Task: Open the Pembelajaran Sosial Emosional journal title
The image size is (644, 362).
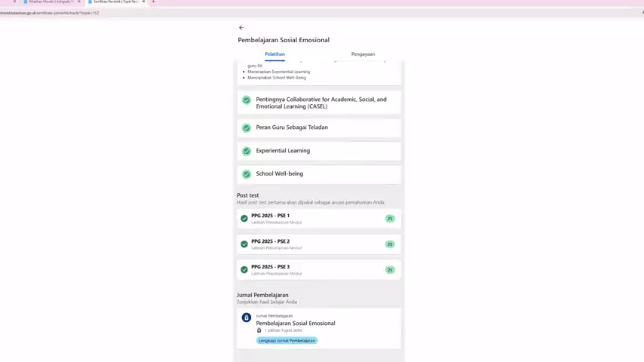Action: point(296,324)
